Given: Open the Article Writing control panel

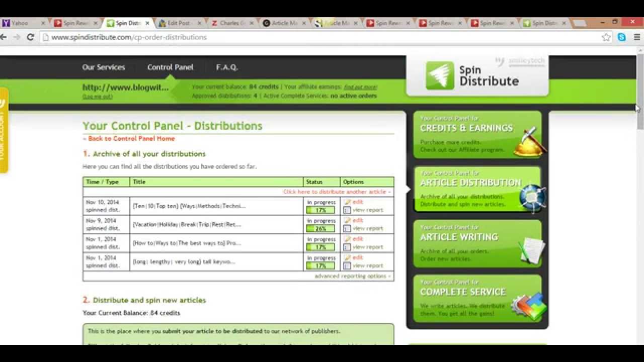Looking at the screenshot, I should 477,243.
